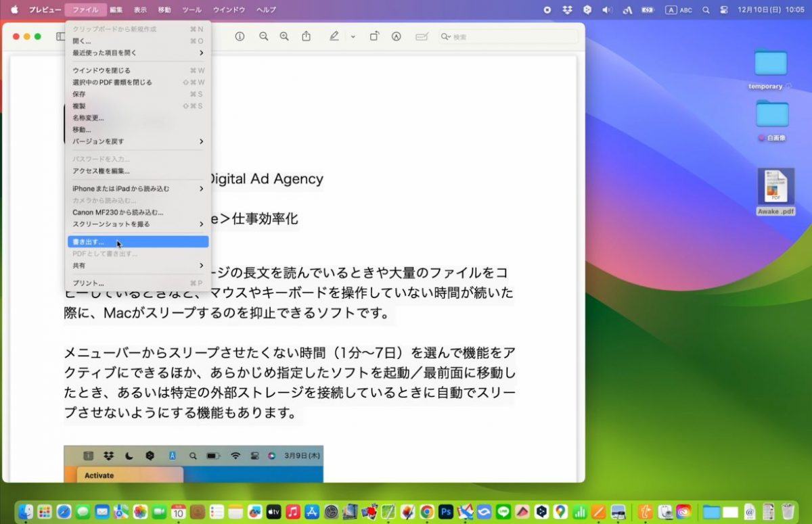
Task: Open Launchpad from the Dock
Action: (45, 512)
